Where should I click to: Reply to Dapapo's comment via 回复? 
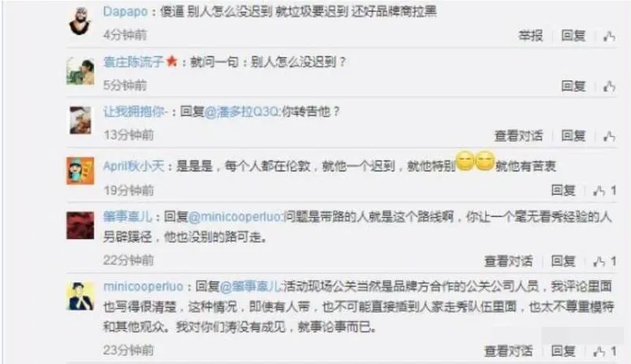(x=573, y=35)
